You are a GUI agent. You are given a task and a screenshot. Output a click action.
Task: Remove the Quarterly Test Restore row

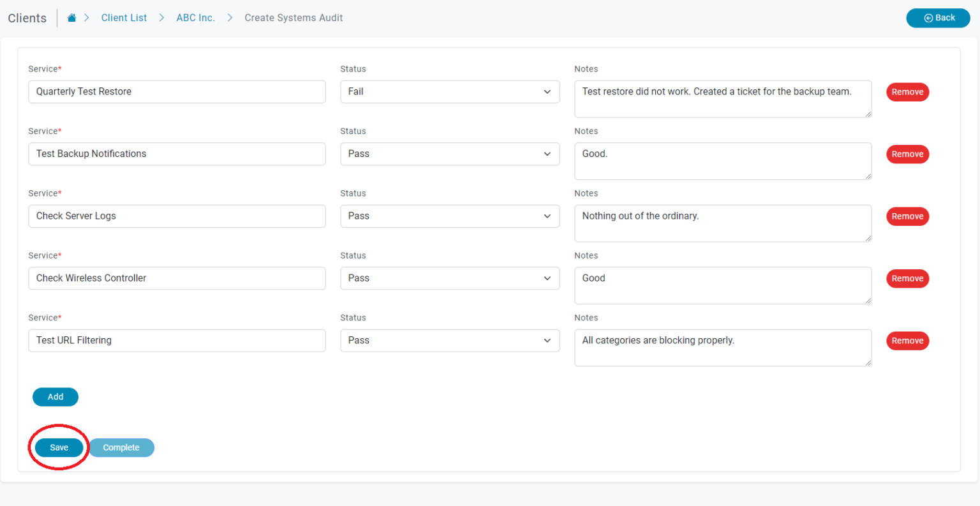click(907, 91)
